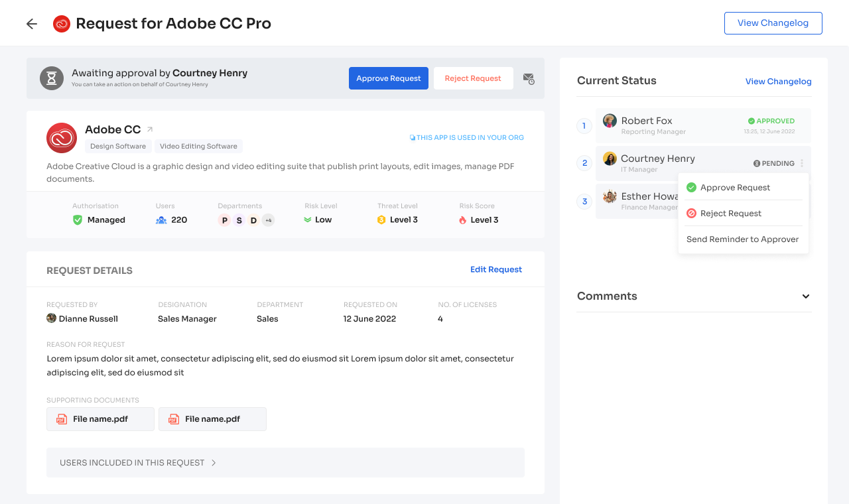The image size is (849, 504).
Task: Show the +4 more departments badge
Action: pos(268,220)
